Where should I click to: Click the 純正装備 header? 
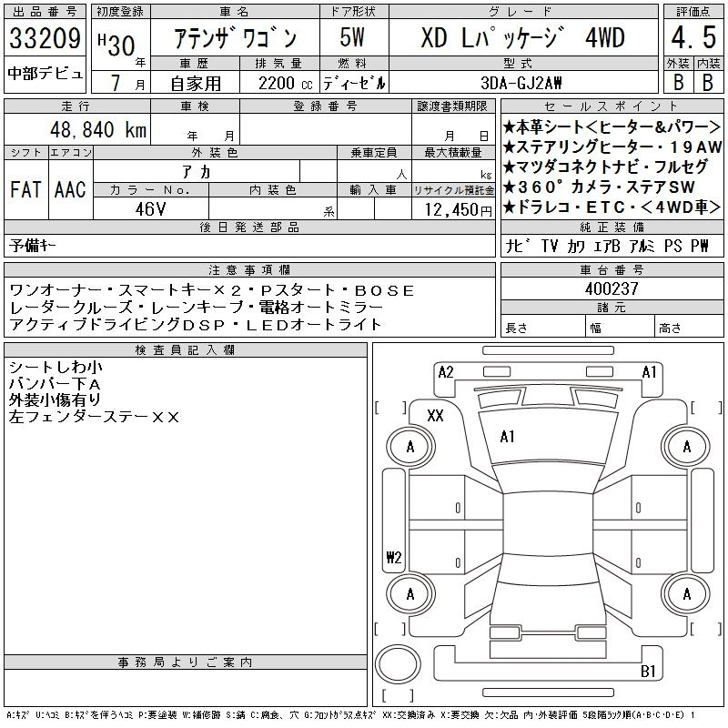coord(612,227)
